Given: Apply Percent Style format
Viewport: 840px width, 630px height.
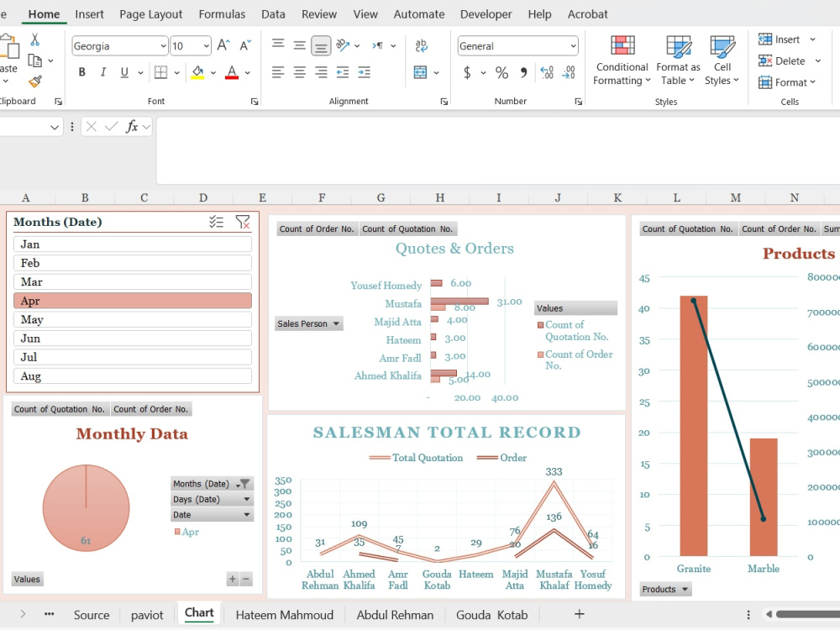Looking at the screenshot, I should pos(501,71).
